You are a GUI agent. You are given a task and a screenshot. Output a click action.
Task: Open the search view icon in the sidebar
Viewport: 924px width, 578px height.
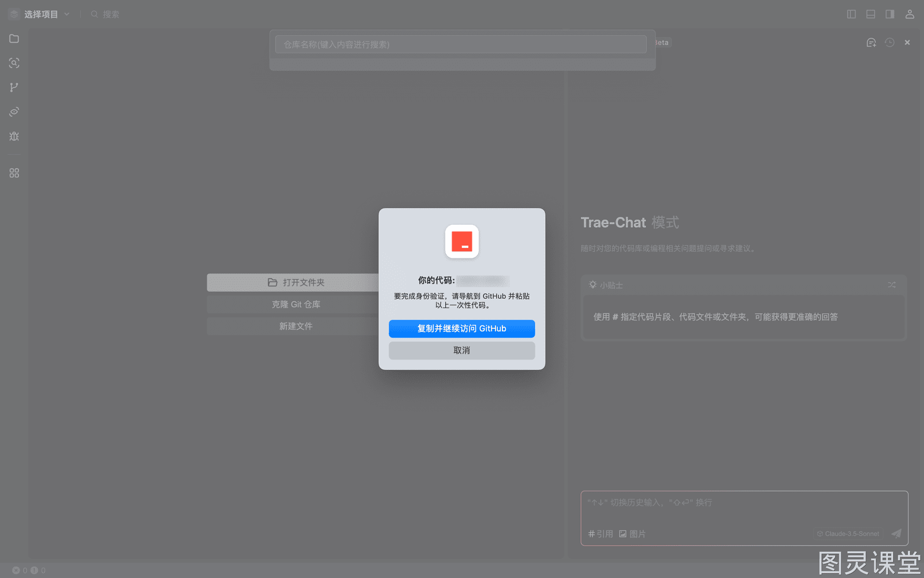[x=14, y=63]
